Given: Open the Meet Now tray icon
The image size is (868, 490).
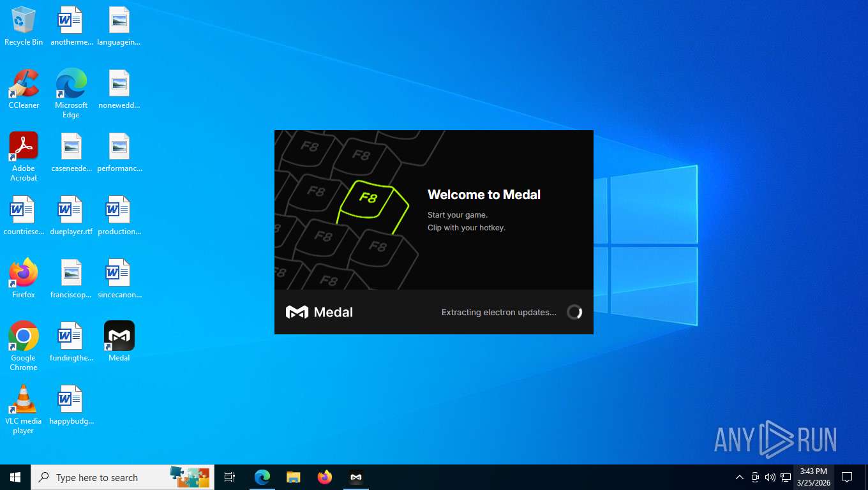Looking at the screenshot, I should 755,477.
